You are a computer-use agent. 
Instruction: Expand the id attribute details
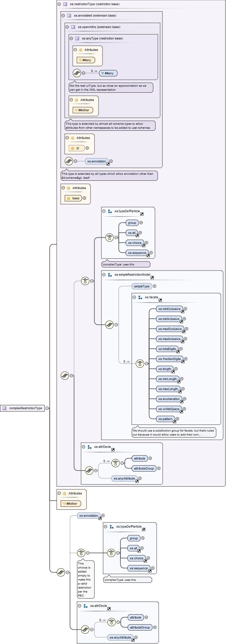(x=87, y=148)
